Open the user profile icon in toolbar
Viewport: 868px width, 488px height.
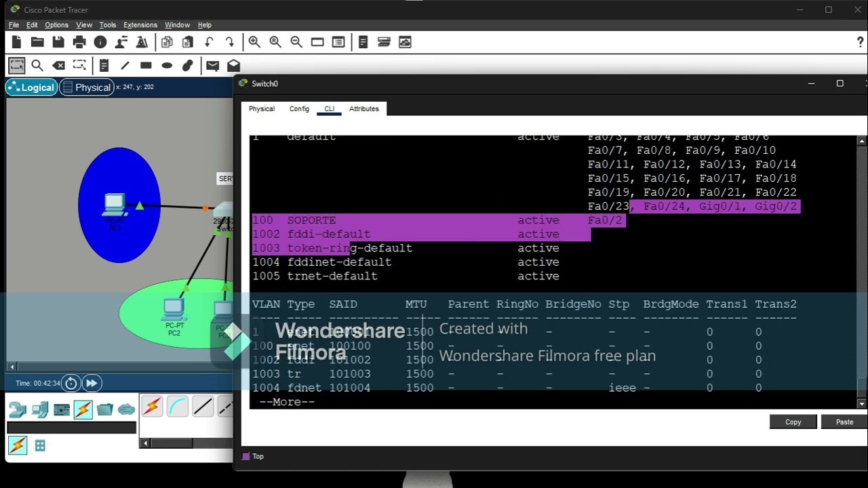(x=121, y=42)
